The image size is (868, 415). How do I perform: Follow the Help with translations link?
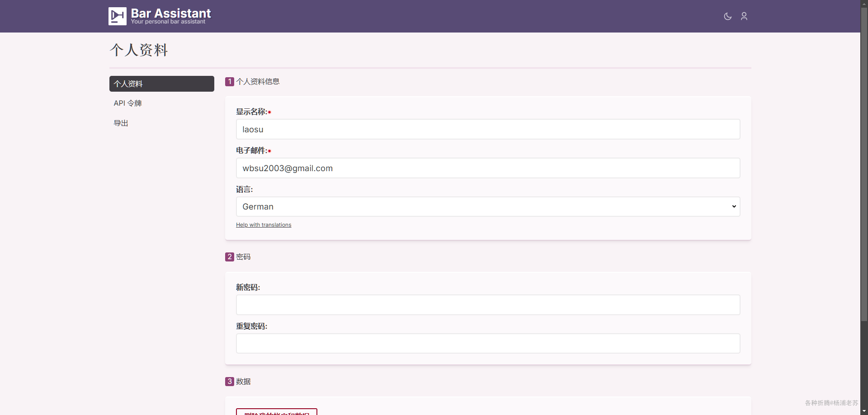click(x=264, y=225)
